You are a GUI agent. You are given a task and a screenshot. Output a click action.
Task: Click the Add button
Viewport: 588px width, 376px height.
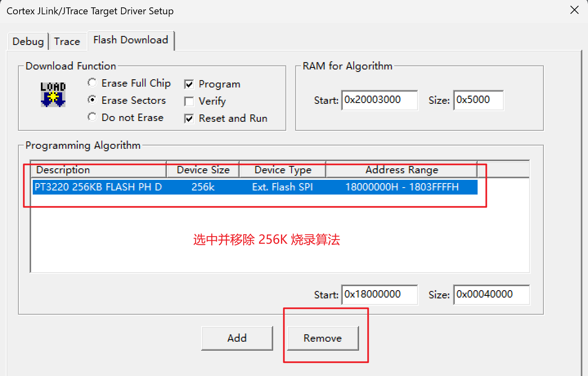[x=237, y=338]
